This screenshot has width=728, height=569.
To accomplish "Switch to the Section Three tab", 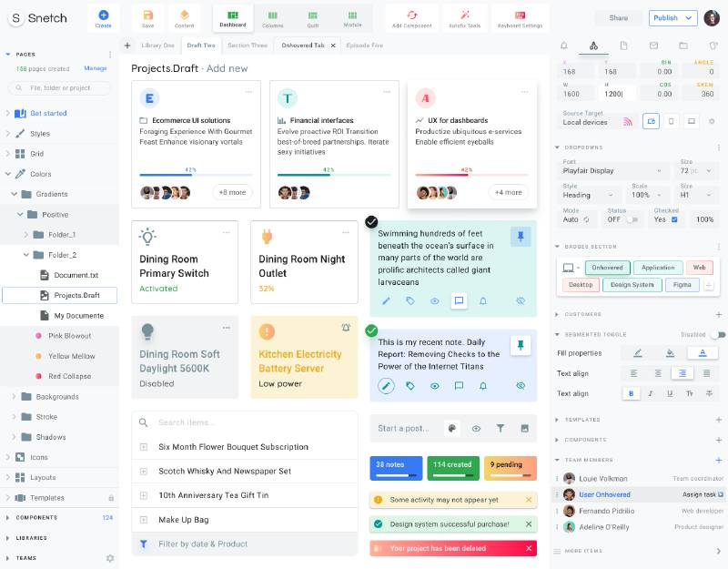I will tap(248, 45).
